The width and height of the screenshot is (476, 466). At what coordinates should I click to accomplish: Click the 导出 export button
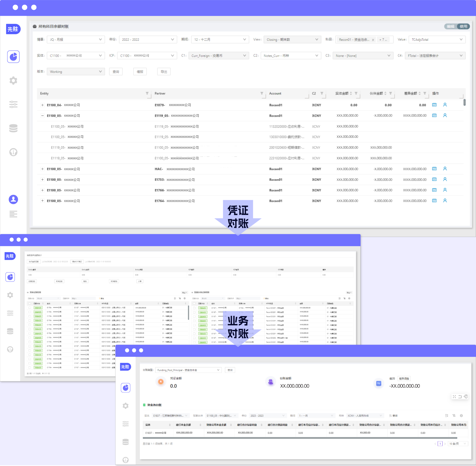click(x=164, y=72)
